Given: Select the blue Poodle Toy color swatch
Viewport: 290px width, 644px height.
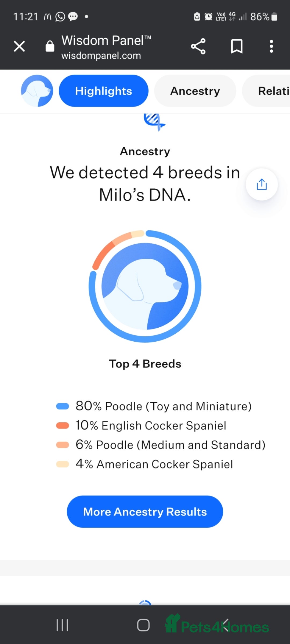Looking at the screenshot, I should pyautogui.click(x=63, y=406).
